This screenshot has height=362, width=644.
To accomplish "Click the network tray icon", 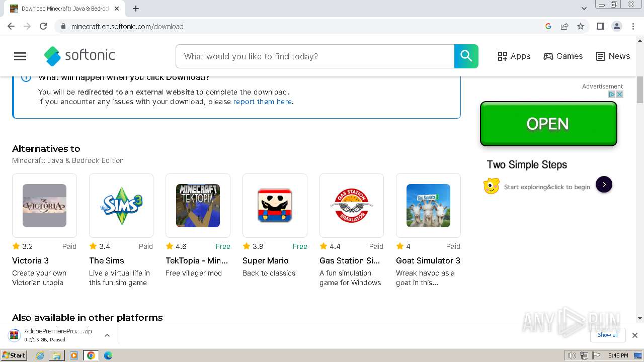I will [584, 355].
